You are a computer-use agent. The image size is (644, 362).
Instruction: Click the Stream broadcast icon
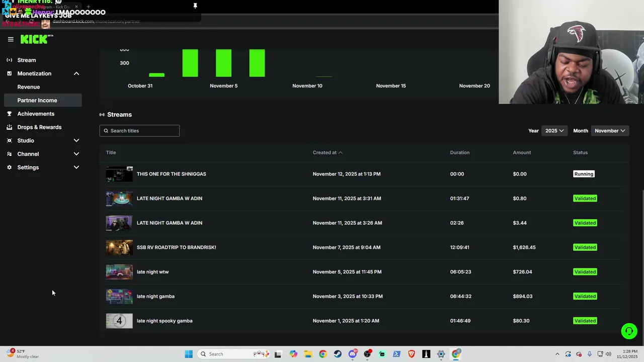click(9, 60)
